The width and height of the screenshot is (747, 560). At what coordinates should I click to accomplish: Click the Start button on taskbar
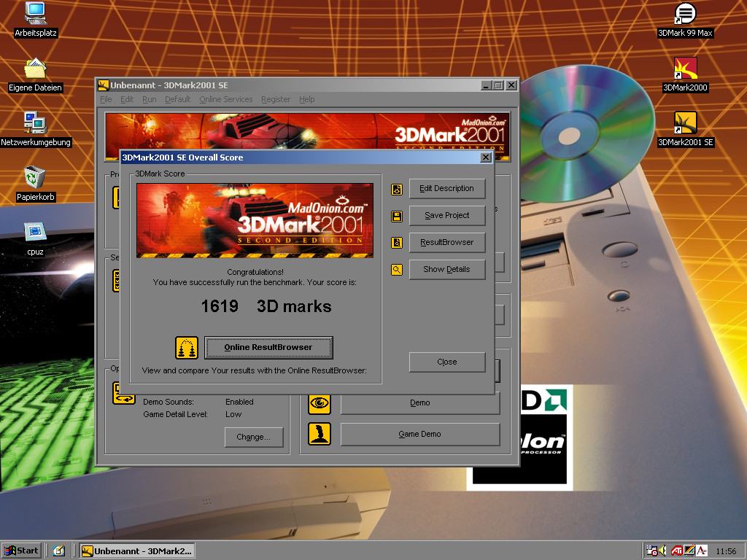22,551
